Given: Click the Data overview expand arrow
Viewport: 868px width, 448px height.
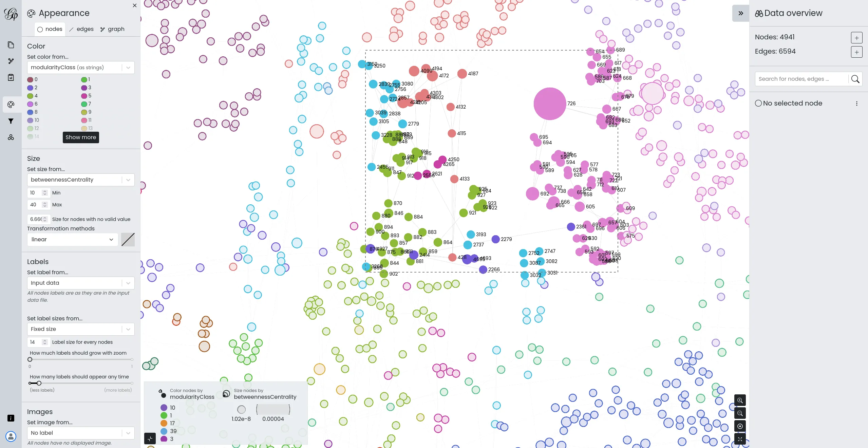Looking at the screenshot, I should tap(741, 13).
